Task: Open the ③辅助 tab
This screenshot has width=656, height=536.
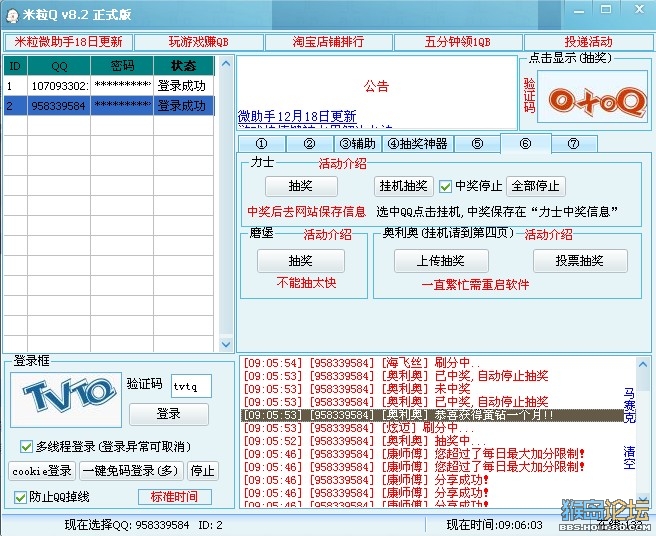Action: point(357,144)
